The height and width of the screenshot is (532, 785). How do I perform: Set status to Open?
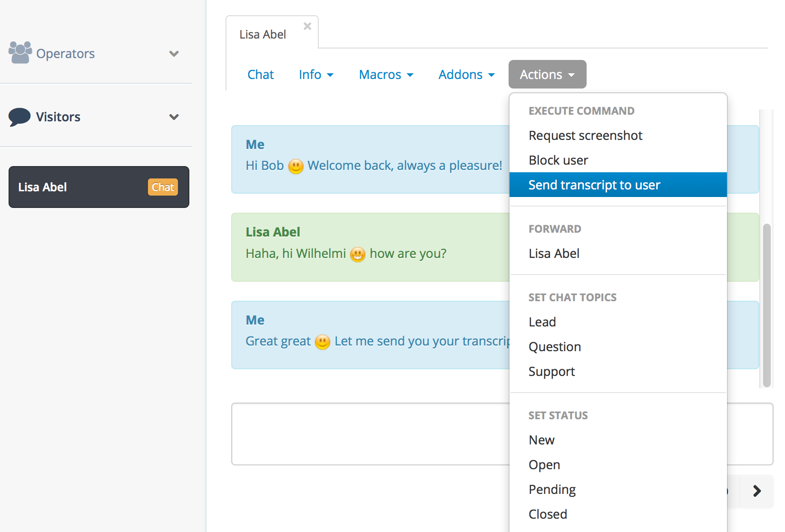[x=618, y=465]
